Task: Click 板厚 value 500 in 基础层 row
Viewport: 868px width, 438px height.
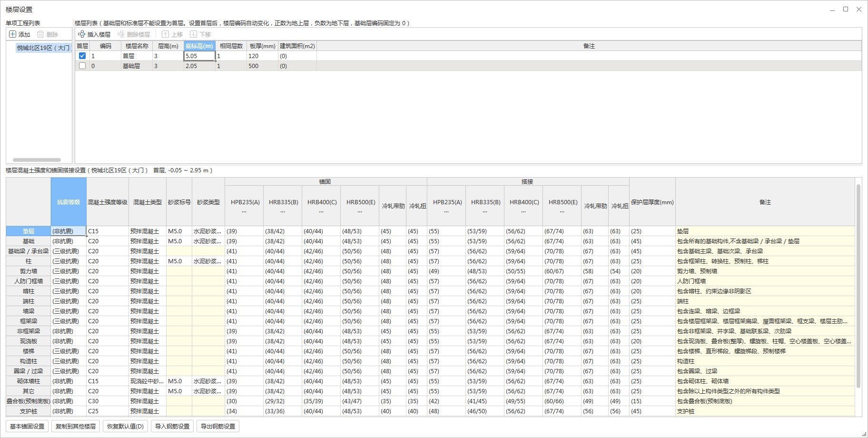Action: click(262, 66)
